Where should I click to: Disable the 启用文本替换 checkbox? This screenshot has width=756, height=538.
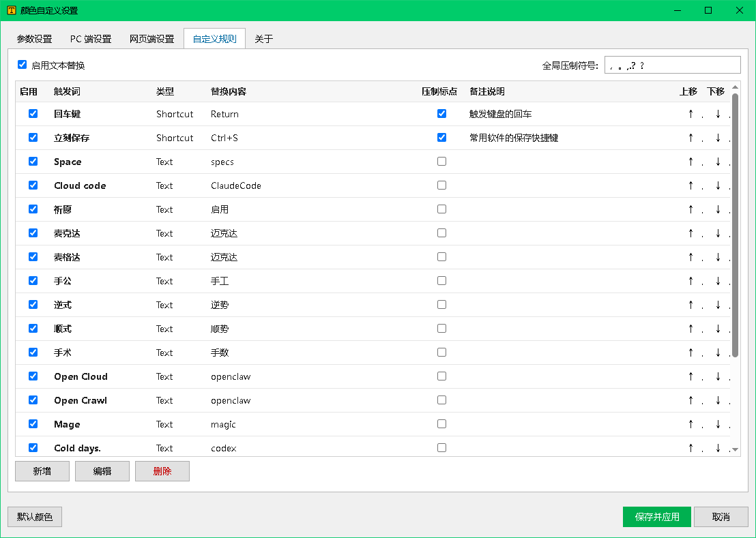click(23, 65)
